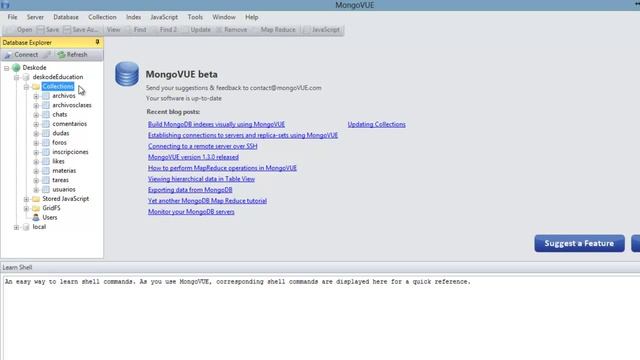Open the Index menu
640x360 pixels.
tap(133, 17)
